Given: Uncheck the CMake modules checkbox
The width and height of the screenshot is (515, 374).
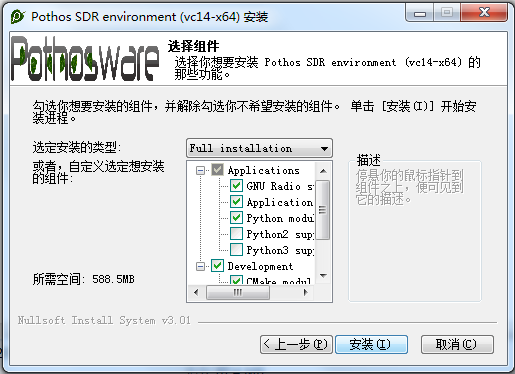Looking at the screenshot, I should point(236,280).
